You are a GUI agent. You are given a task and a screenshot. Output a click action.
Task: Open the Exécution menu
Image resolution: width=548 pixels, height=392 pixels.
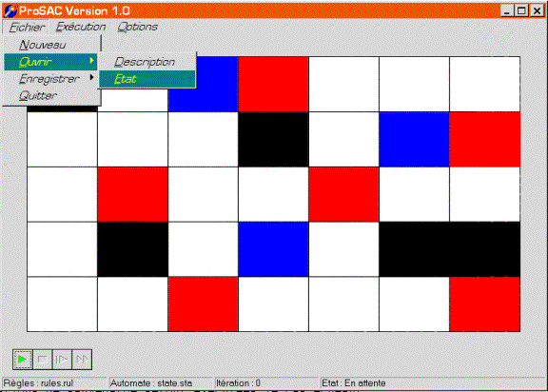(x=81, y=27)
